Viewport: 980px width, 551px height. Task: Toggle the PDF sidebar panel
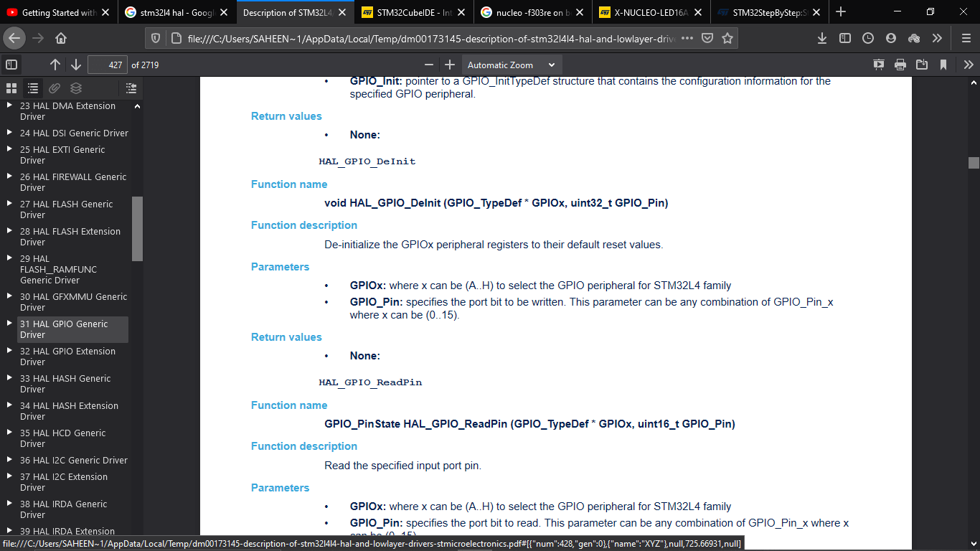coord(11,65)
